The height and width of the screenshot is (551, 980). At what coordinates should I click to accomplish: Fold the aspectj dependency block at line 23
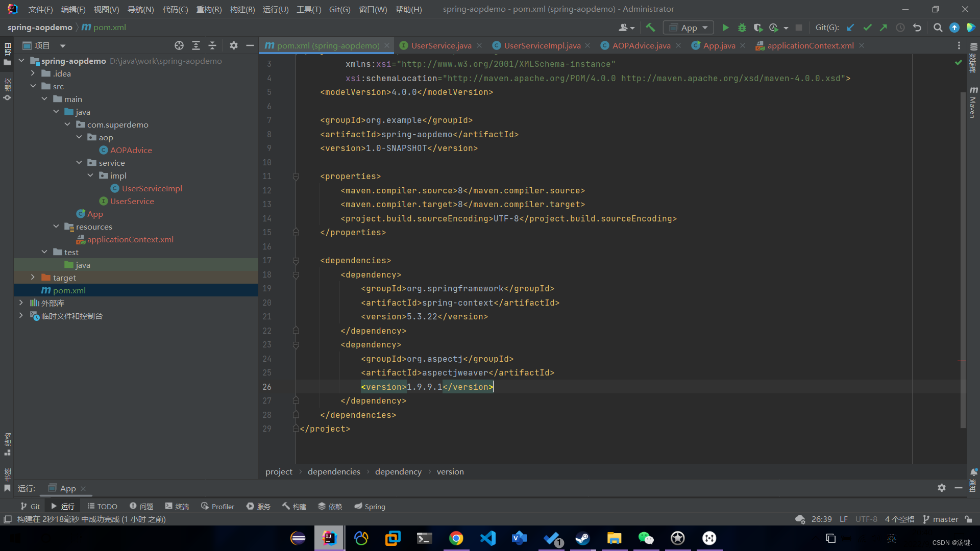pos(296,345)
